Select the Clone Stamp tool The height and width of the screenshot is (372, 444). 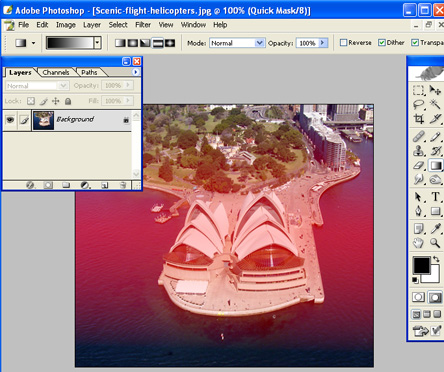click(x=418, y=151)
